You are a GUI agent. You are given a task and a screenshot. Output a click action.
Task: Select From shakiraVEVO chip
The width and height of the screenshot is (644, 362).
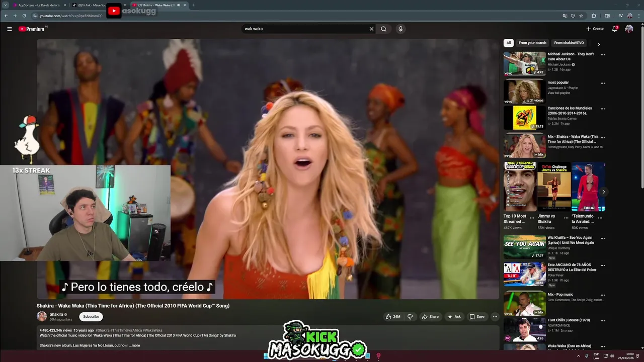click(x=569, y=43)
